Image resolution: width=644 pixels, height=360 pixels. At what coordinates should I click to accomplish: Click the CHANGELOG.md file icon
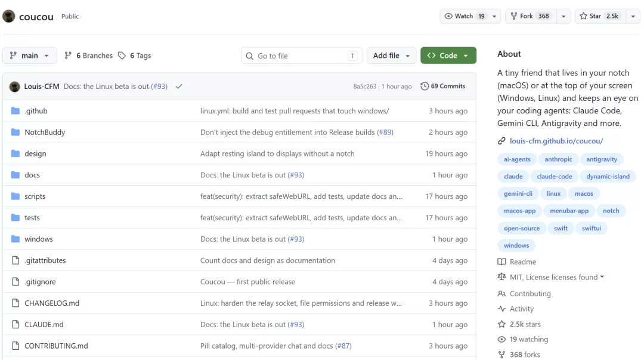(x=16, y=303)
